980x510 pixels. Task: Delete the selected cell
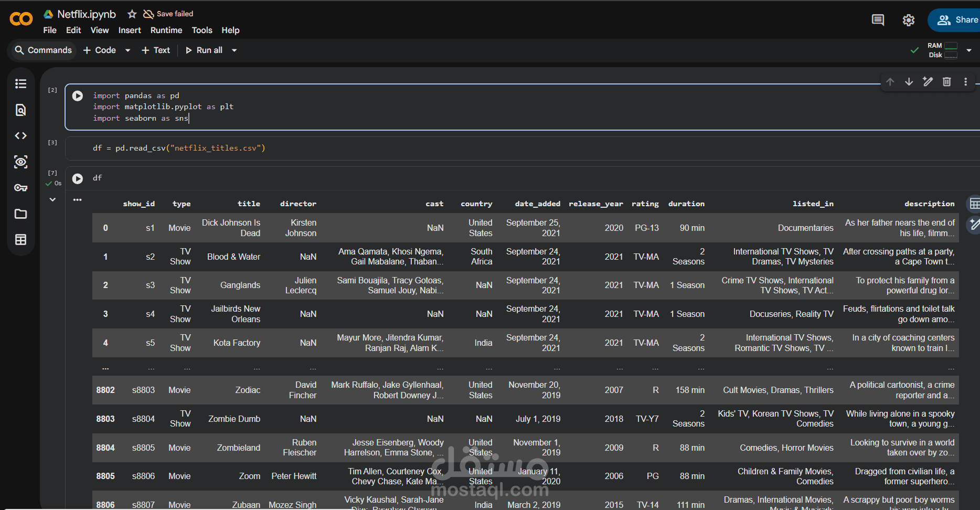(x=947, y=82)
